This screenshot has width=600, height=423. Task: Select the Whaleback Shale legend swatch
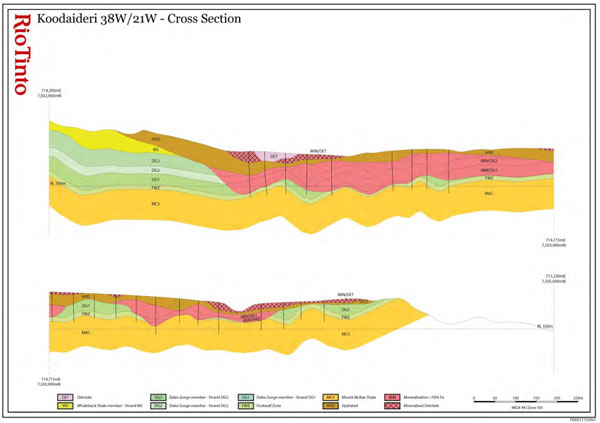pos(64,405)
